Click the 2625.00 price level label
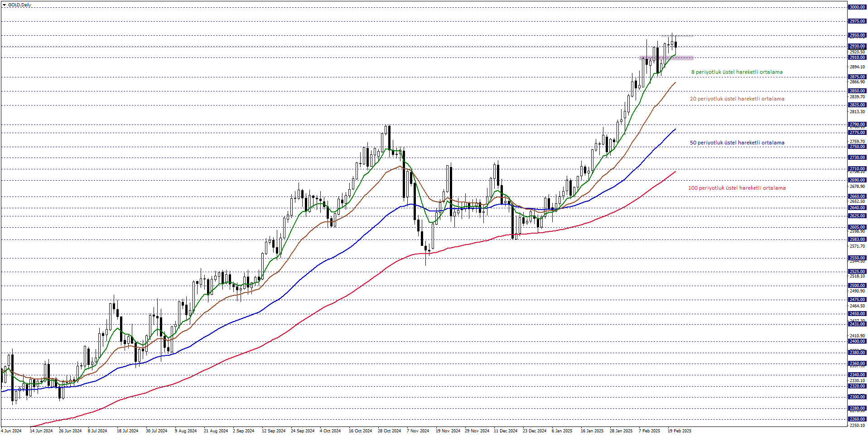Image resolution: width=868 pixels, height=436 pixels. coord(857,216)
